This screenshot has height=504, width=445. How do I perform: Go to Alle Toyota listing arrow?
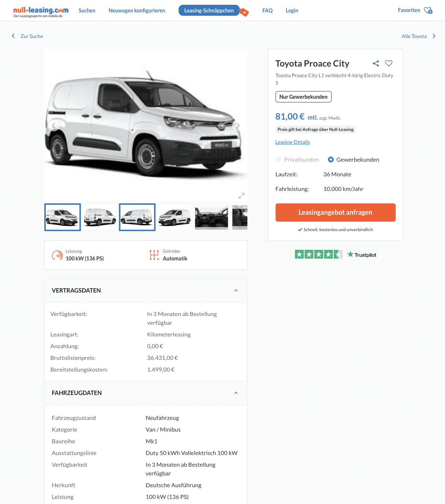click(434, 36)
